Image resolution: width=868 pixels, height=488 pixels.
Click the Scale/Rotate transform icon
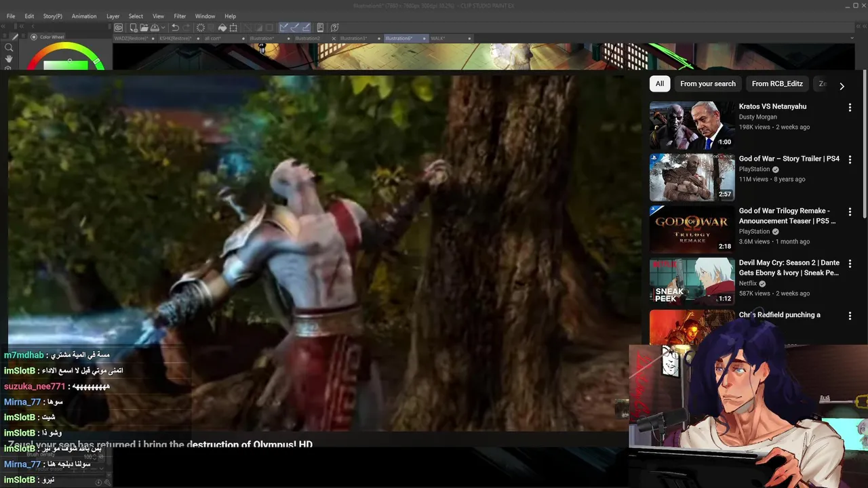(233, 28)
